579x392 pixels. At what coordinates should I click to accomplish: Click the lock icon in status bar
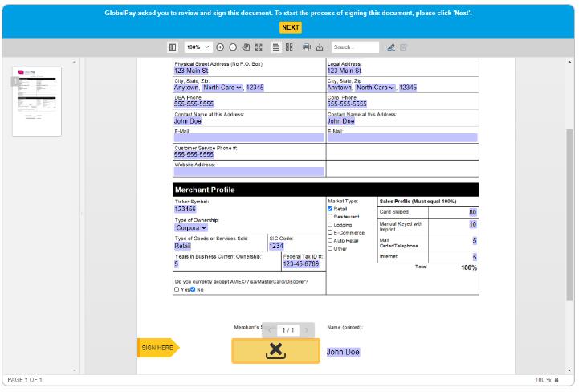557,380
